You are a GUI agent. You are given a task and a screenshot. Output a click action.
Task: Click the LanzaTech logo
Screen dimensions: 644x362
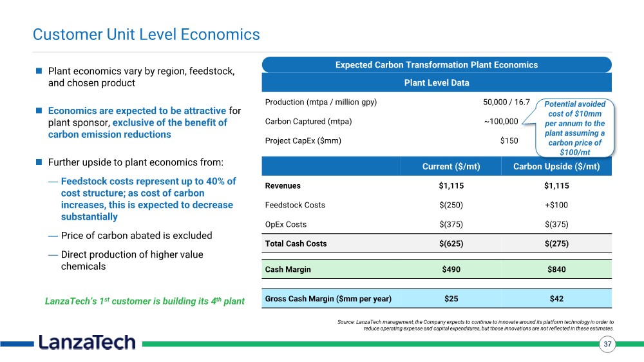pyautogui.click(x=87, y=342)
